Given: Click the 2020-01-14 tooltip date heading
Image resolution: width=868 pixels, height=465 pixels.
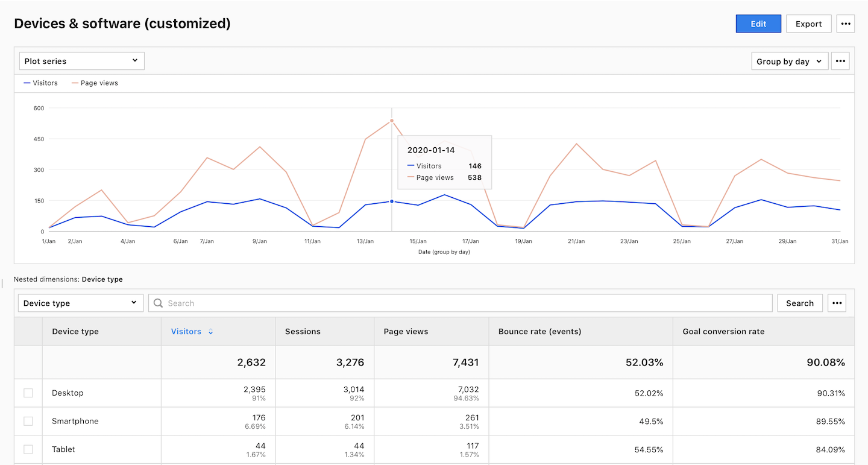Looking at the screenshot, I should point(431,150).
